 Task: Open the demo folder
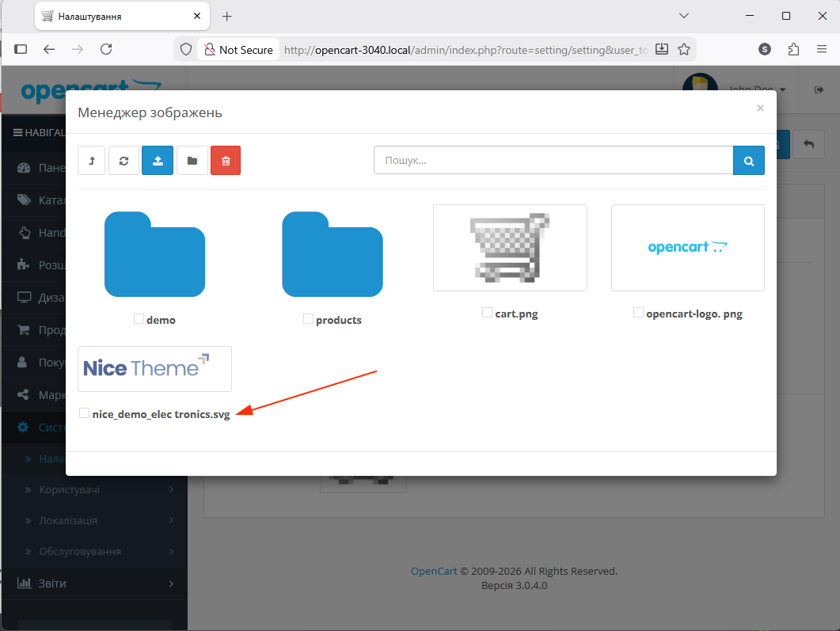pyautogui.click(x=155, y=254)
